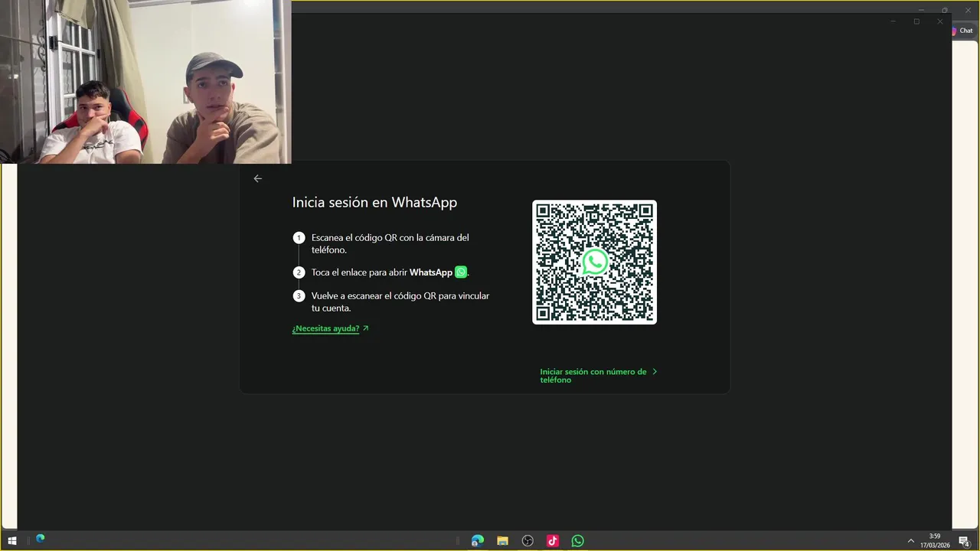Open the Windows Start menu

(x=12, y=541)
